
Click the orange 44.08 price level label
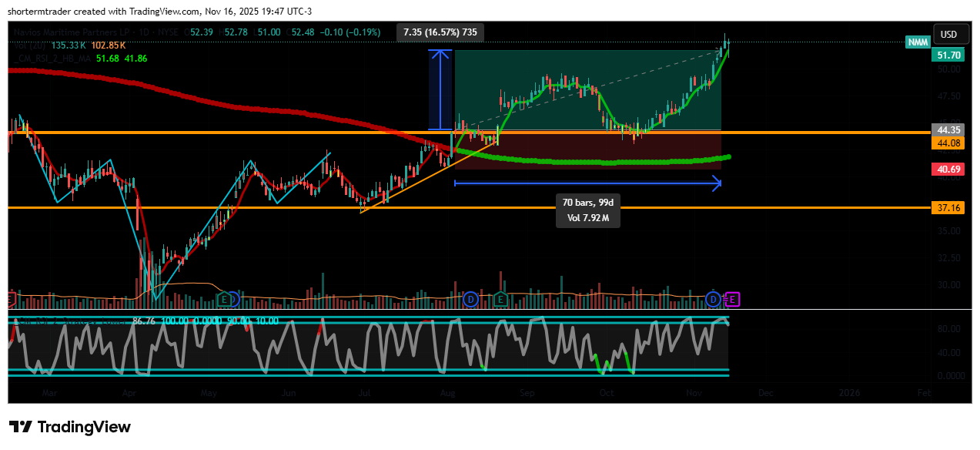coord(946,143)
